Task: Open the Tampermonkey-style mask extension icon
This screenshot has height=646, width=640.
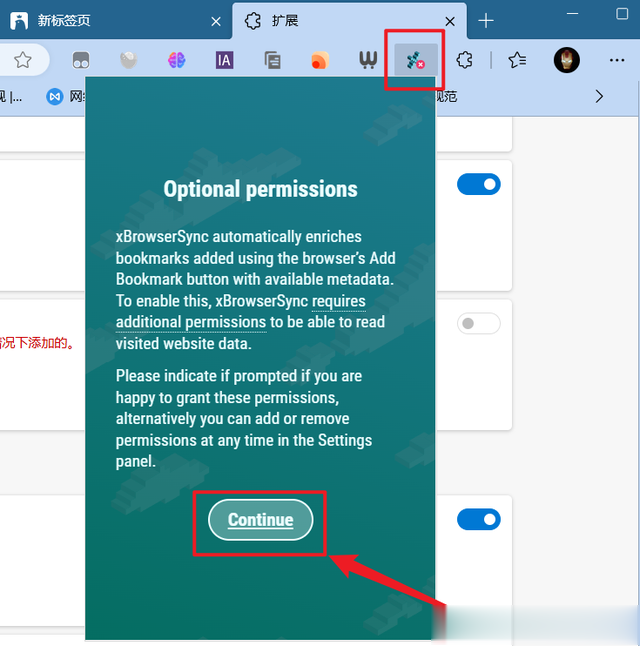Action: [81, 60]
